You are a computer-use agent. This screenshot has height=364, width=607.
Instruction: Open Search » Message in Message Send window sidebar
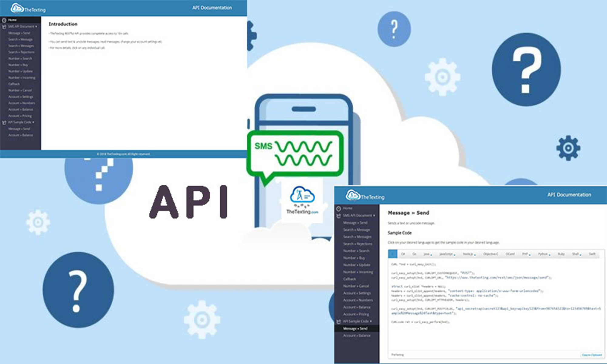pyautogui.click(x=357, y=230)
